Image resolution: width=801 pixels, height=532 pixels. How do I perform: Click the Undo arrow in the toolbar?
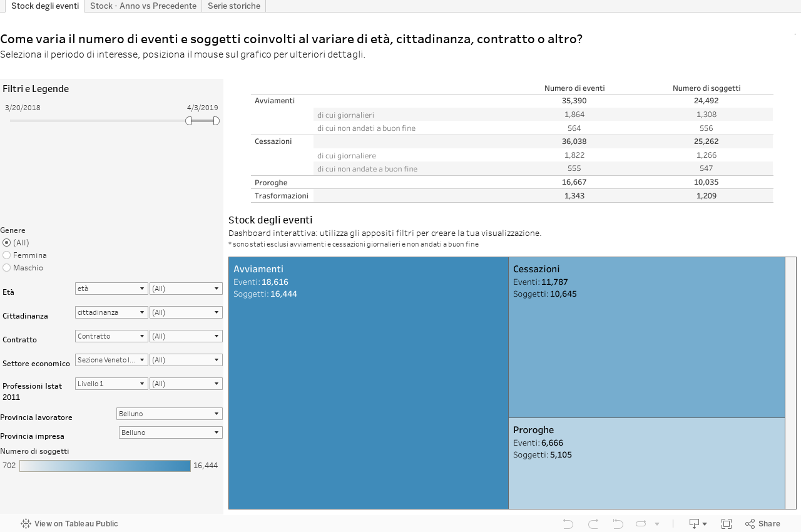[x=568, y=524]
